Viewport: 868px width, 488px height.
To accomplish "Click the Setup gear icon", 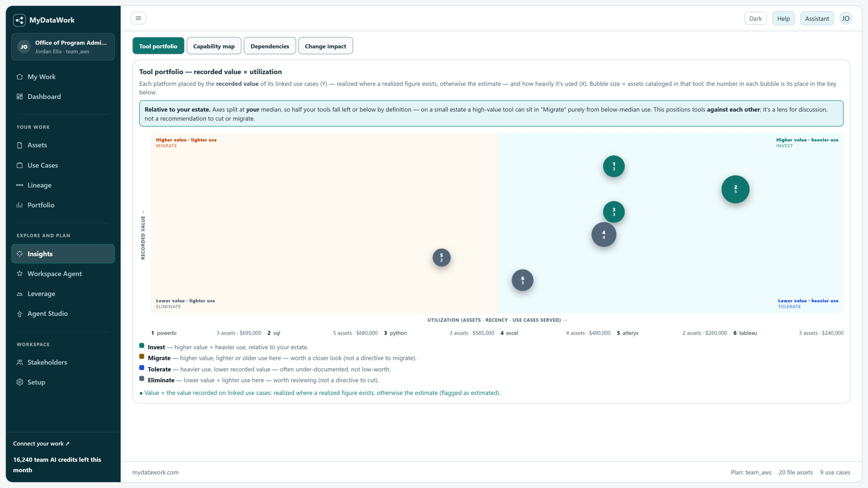I will (20, 382).
